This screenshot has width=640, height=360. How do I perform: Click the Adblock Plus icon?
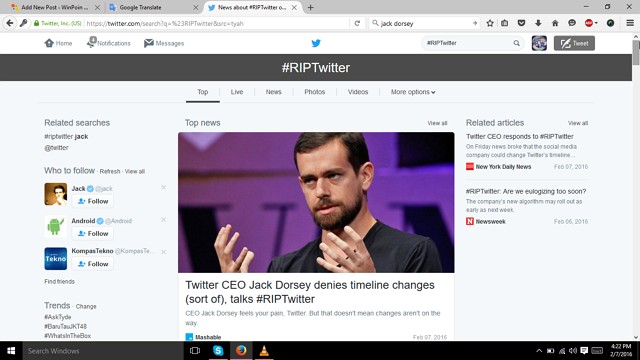pos(589,23)
